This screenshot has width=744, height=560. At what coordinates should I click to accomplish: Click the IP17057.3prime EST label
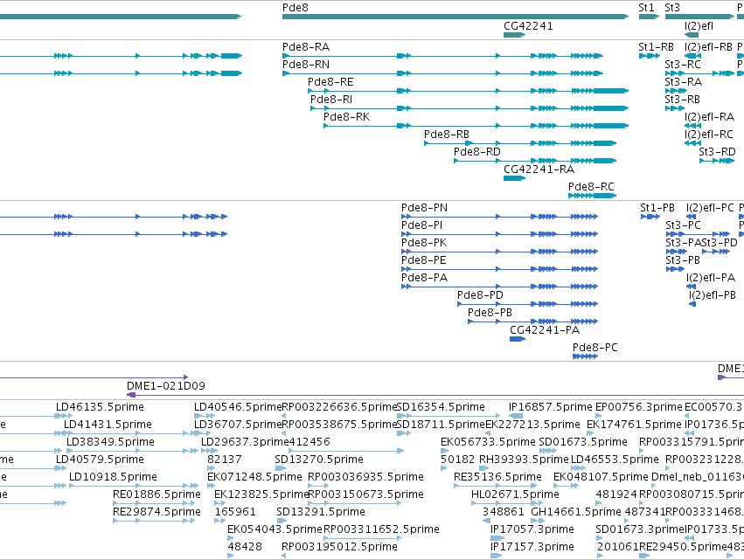coord(532,529)
